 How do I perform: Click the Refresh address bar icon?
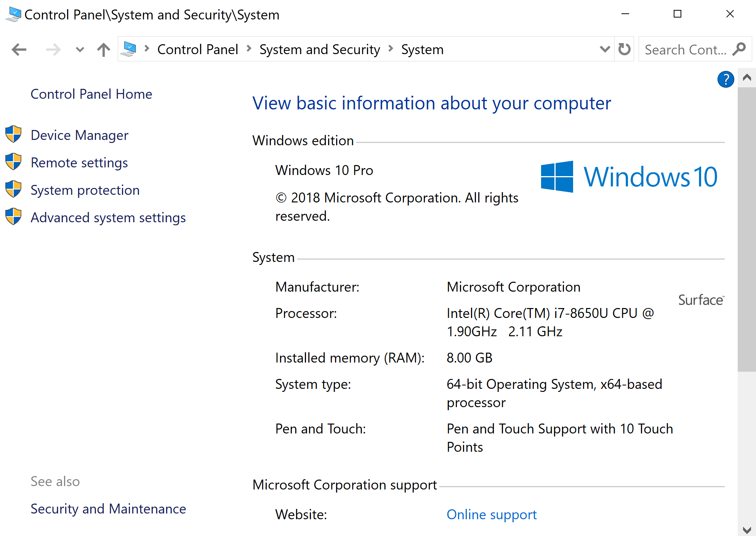(624, 49)
